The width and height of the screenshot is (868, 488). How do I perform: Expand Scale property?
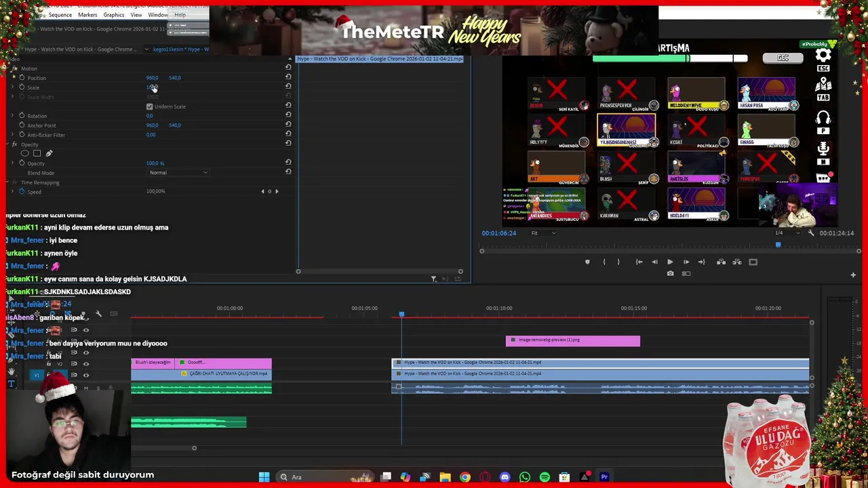click(x=12, y=87)
